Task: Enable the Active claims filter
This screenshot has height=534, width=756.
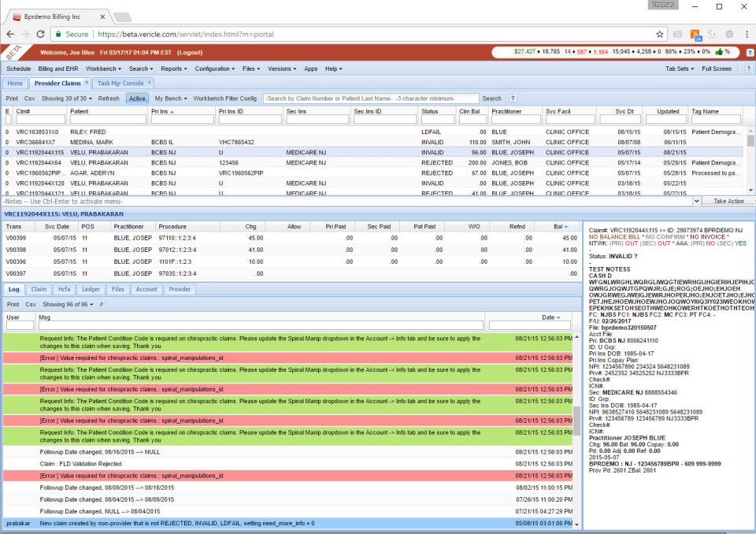Action: click(x=137, y=98)
